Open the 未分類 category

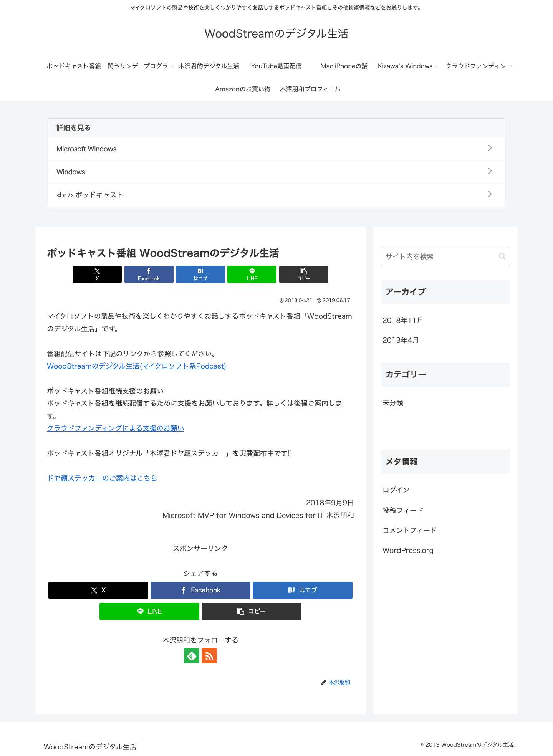(393, 403)
